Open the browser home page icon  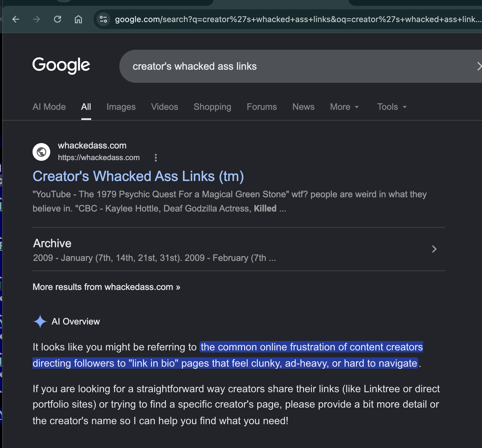tap(78, 19)
